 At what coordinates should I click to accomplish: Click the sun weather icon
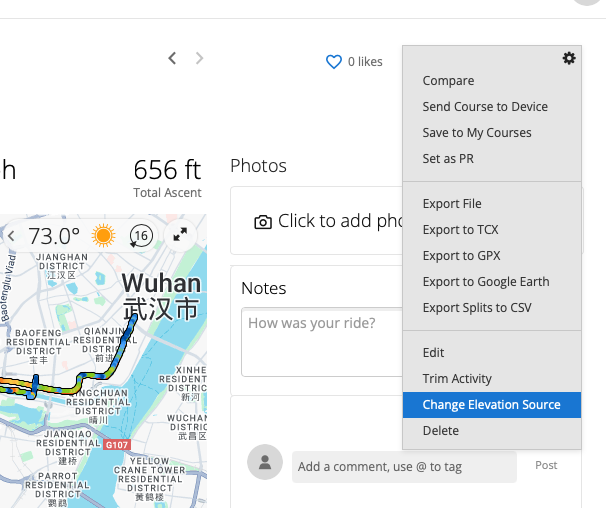(103, 235)
